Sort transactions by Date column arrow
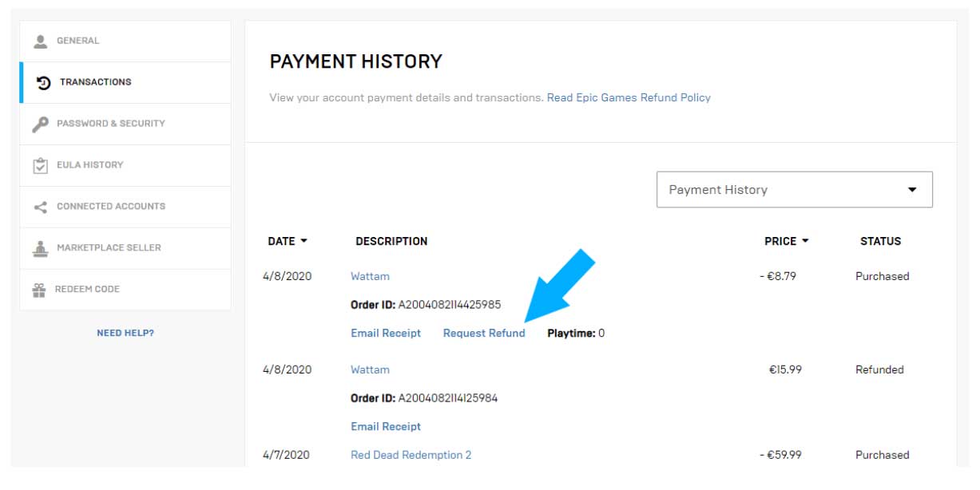The width and height of the screenshot is (980, 490). tap(304, 241)
